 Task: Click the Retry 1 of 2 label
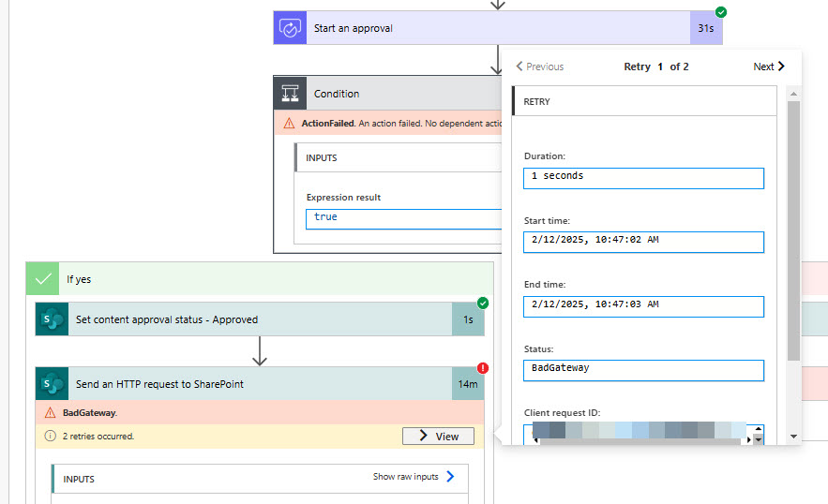pyautogui.click(x=656, y=67)
